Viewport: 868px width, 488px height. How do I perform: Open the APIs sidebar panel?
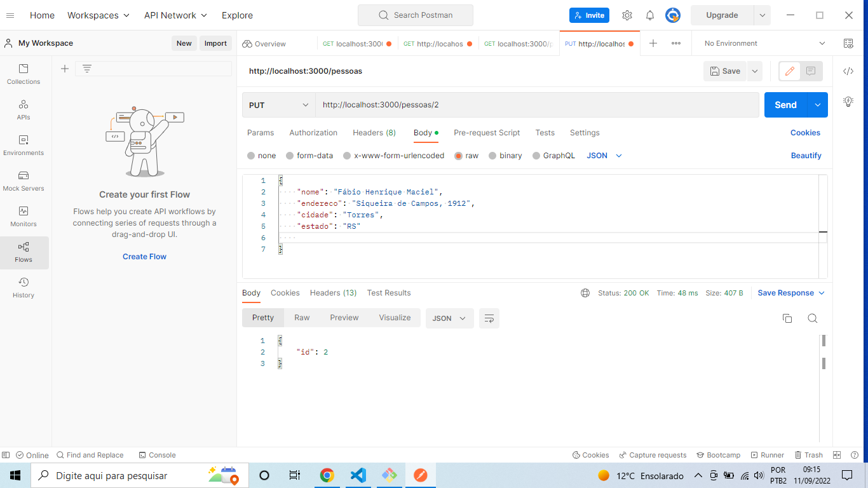[x=24, y=109]
